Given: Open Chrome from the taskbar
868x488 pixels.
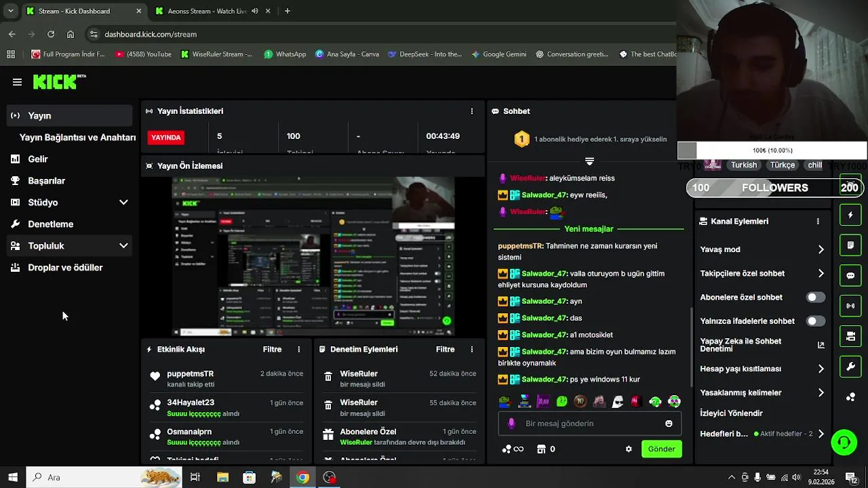Looking at the screenshot, I should (x=302, y=477).
